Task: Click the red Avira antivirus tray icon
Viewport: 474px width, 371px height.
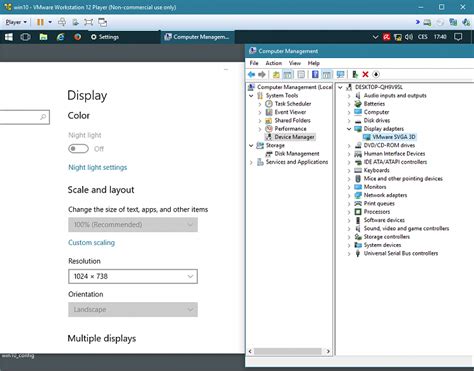Action: pos(386,37)
